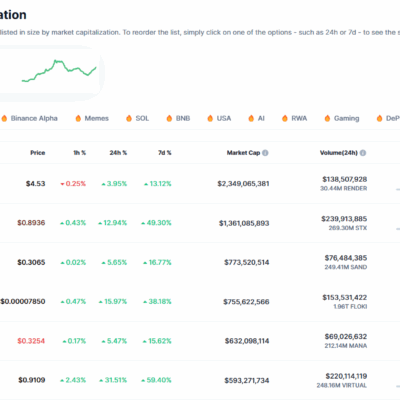400x400 pixels.
Task: Click the flame icon beside RWA
Action: (x=285, y=118)
